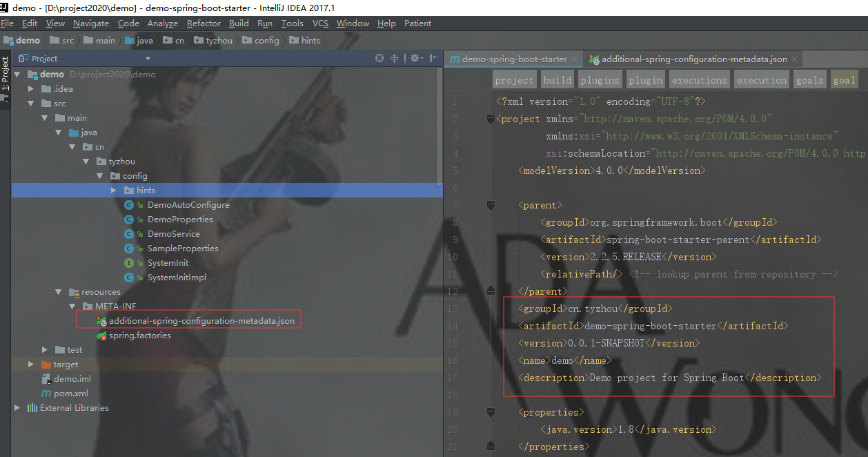The image size is (868, 457).
Task: Open the Navigate menu
Action: coord(91,23)
